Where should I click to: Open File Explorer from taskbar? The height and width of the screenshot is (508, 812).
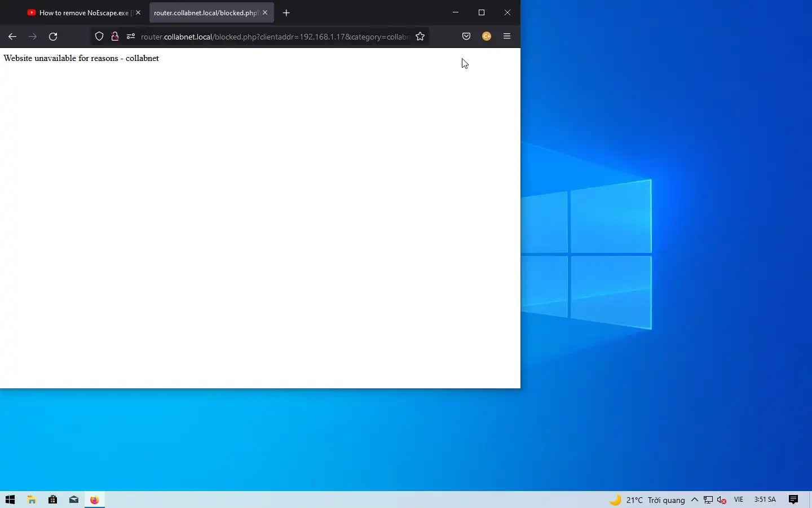[32, 500]
